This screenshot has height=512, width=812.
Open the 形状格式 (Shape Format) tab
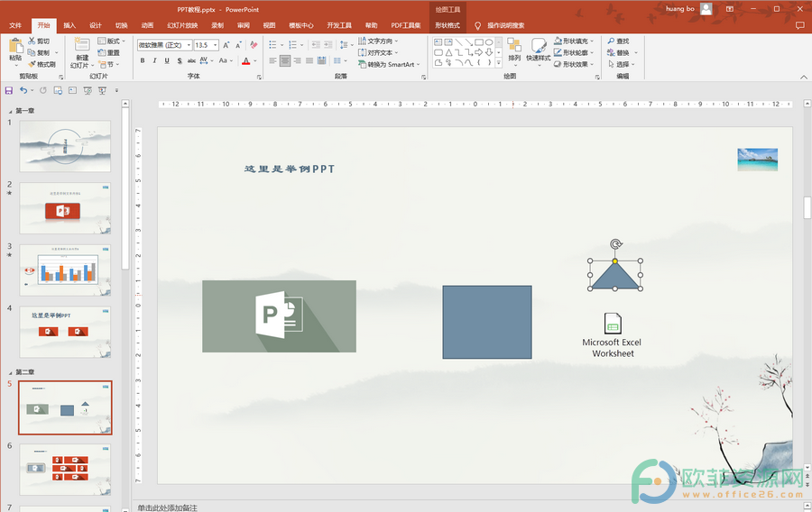[x=448, y=25]
